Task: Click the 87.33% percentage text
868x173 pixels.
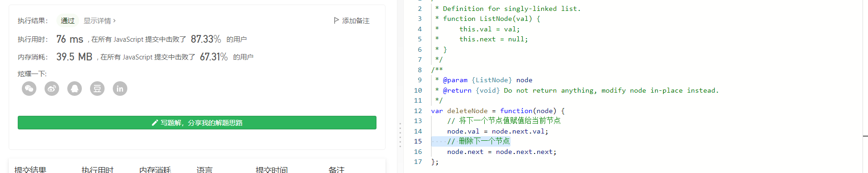Action: tap(206, 39)
